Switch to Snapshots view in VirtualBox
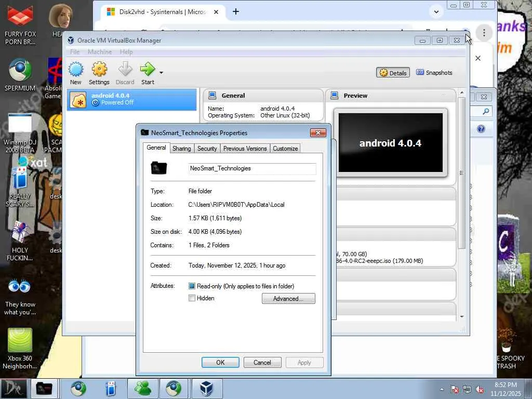The width and height of the screenshot is (532, 399). tap(434, 73)
